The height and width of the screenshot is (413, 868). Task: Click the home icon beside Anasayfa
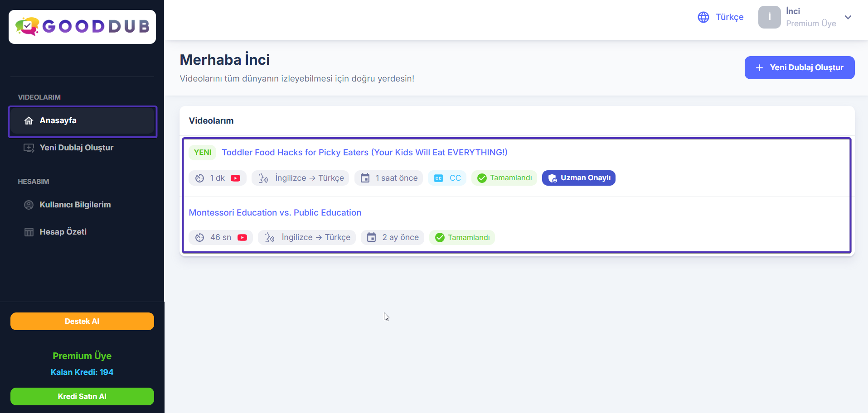click(29, 121)
